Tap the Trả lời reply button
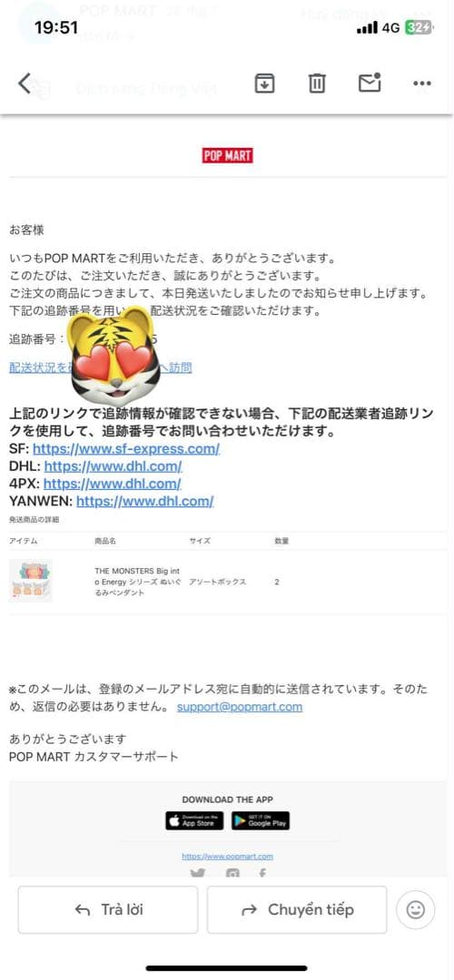 tap(108, 909)
